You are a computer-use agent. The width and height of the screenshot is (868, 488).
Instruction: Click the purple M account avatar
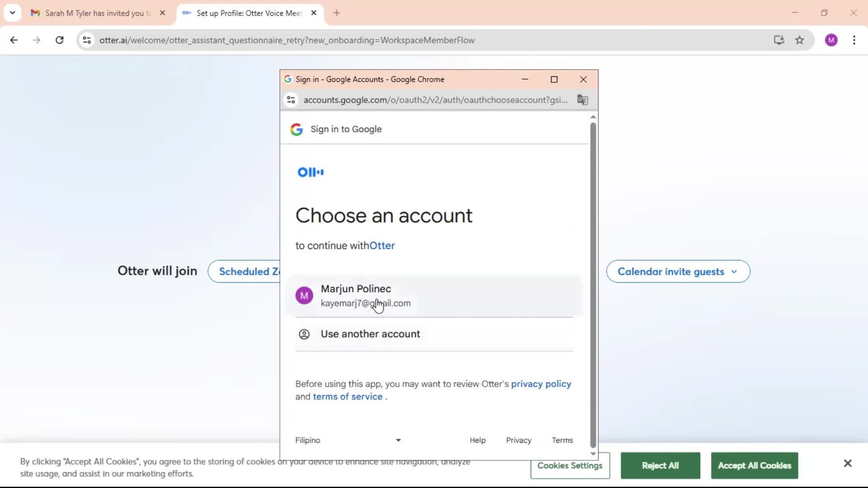point(304,296)
